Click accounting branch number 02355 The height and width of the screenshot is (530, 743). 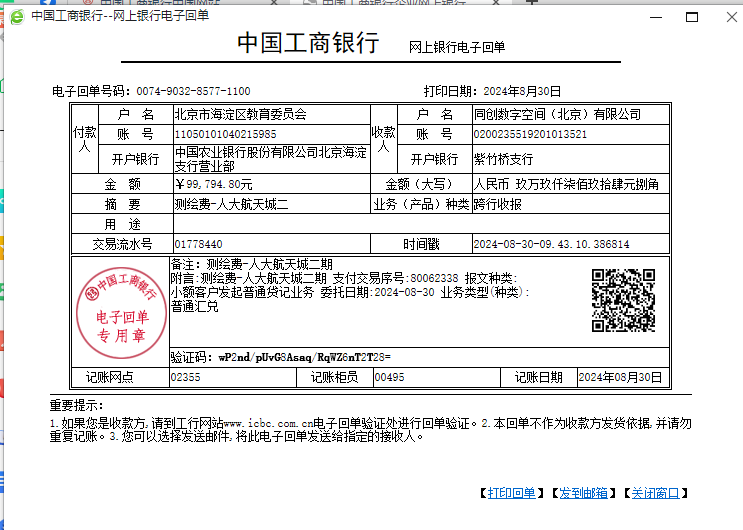coord(186,377)
